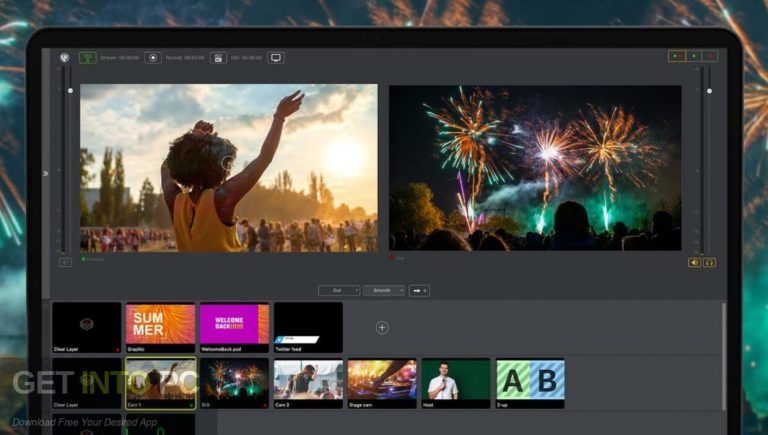Select the Cam 2 shot
This screenshot has width=768, height=435.
pyautogui.click(x=309, y=384)
